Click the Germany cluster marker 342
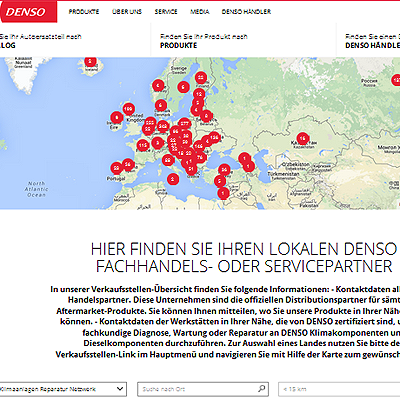400x400 pixels. [163, 126]
